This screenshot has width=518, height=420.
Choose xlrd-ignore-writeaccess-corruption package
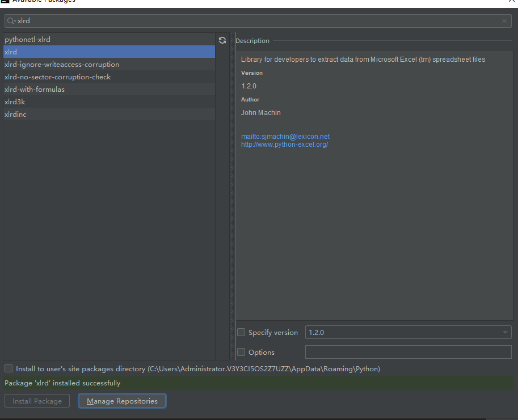click(62, 65)
